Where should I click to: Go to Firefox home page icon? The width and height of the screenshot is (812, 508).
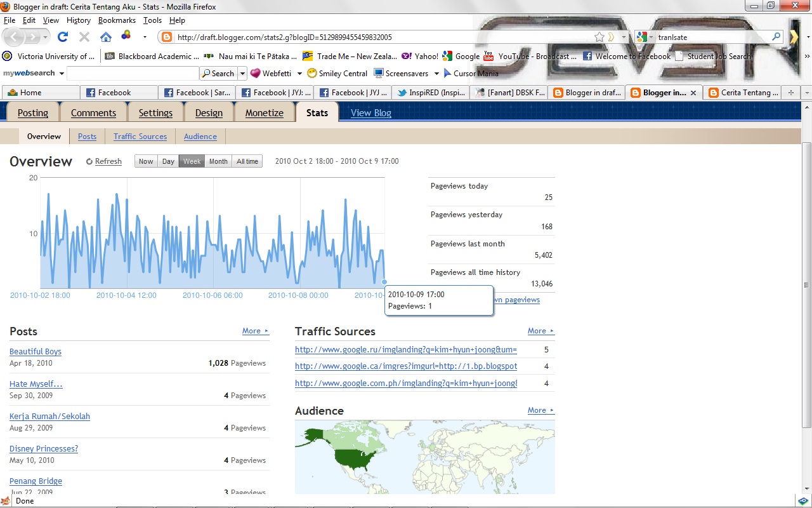coord(106,37)
